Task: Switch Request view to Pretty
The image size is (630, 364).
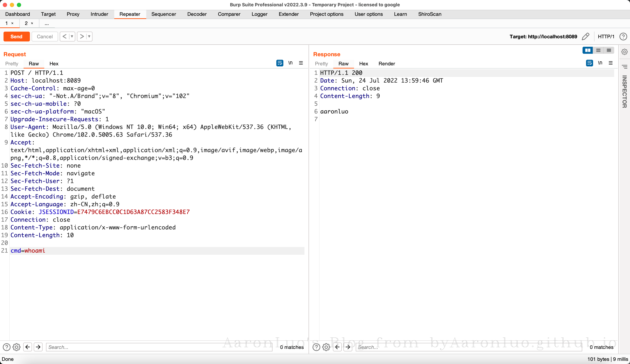Action: (12, 64)
